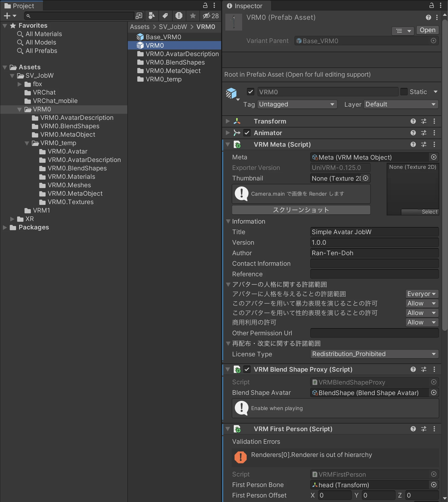Image resolution: width=448 pixels, height=502 pixels.
Task: Click the Author field Ran-Ten-Doh
Action: point(374,253)
